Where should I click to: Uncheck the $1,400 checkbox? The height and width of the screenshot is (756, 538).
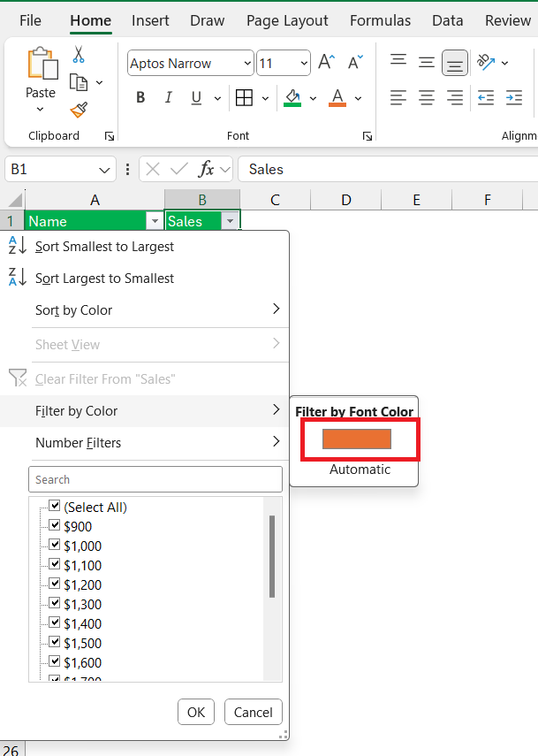pyautogui.click(x=55, y=622)
